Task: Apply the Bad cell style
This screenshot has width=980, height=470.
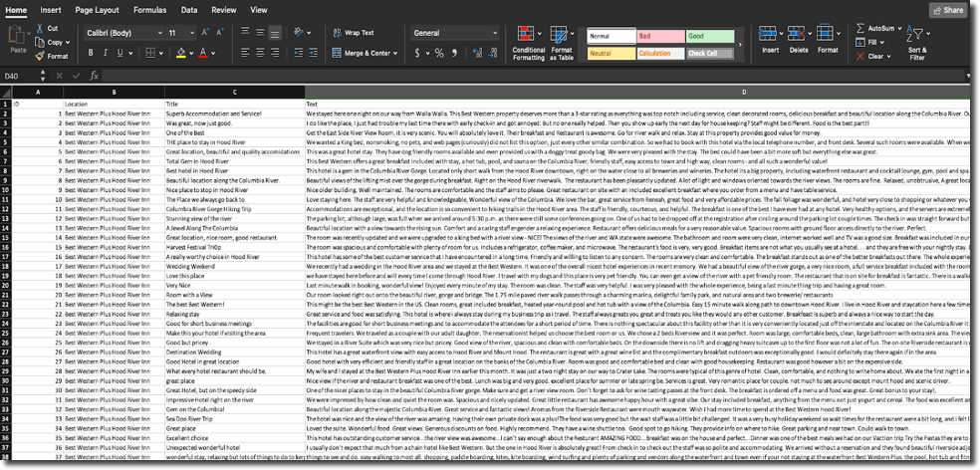Action: pos(660,36)
